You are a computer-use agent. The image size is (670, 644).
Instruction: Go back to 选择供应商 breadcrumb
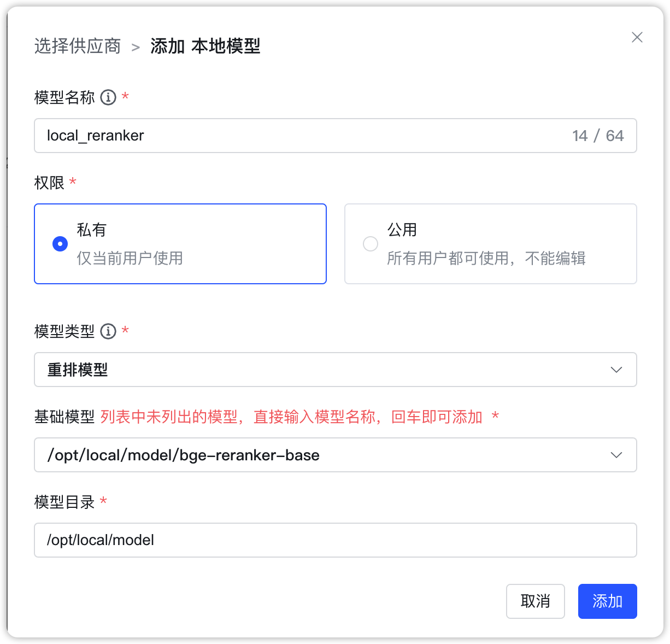[78, 46]
